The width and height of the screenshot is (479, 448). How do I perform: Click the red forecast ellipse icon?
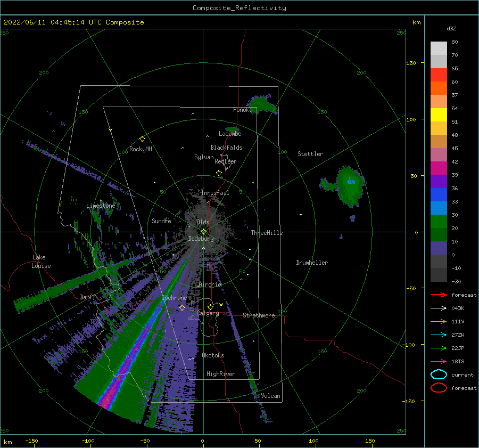[439, 388]
